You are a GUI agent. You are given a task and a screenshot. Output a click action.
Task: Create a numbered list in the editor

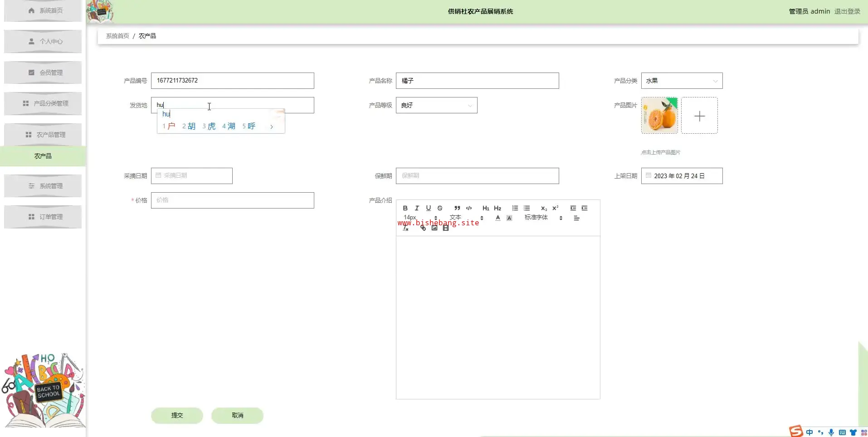[x=515, y=208]
